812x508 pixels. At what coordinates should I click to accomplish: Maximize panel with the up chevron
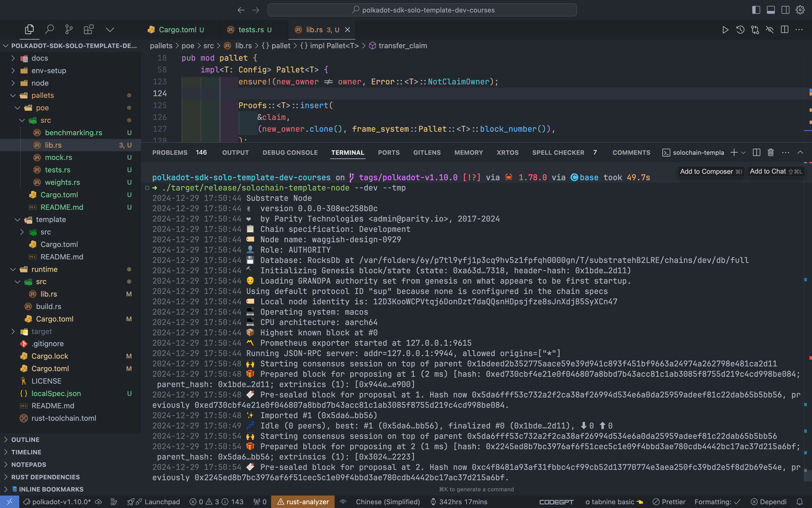800,153
